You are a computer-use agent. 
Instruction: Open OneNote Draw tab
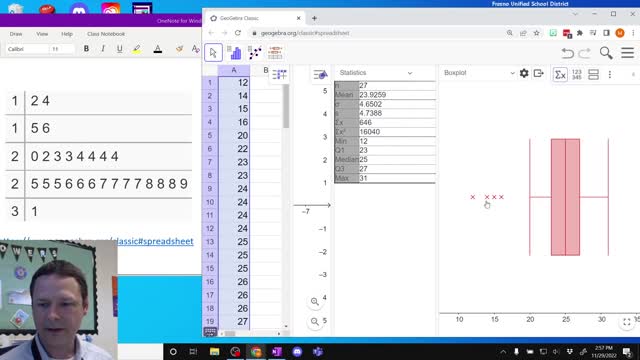tap(16, 34)
